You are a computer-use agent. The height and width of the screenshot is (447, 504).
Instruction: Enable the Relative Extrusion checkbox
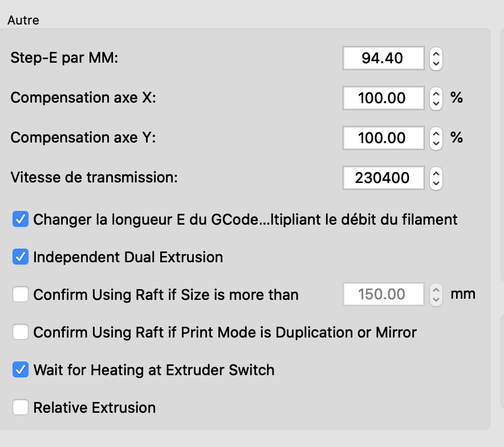[21, 408]
